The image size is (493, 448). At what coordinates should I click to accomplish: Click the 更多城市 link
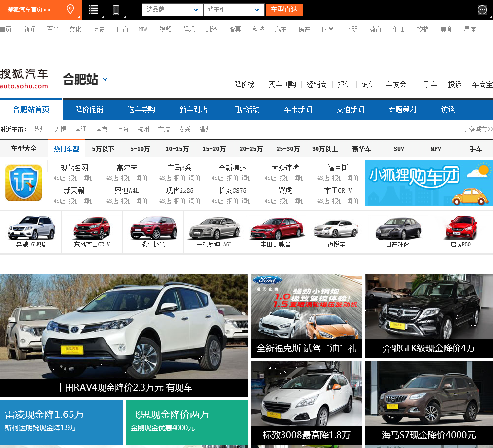(x=478, y=129)
